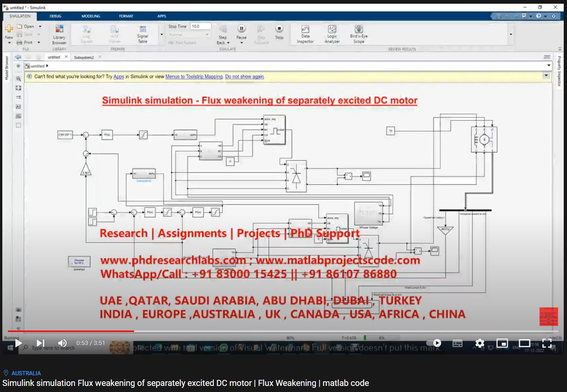Toggle YouTube subtitles/captions button

coord(458,343)
